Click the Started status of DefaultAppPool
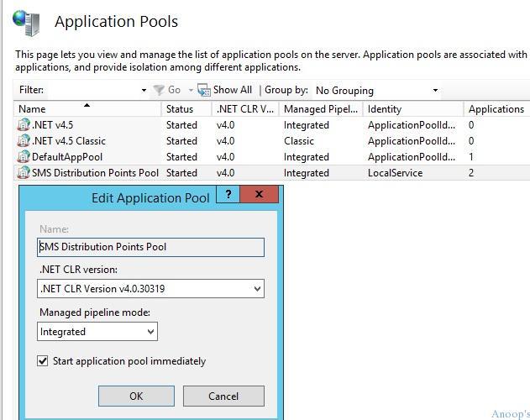 181,156
